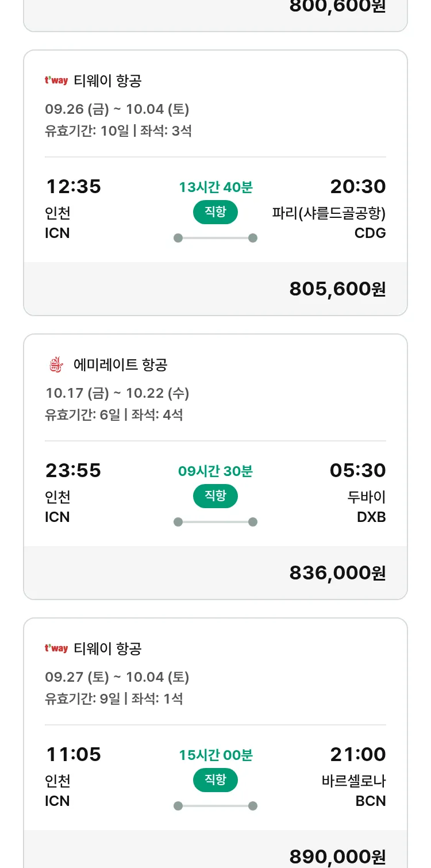Image resolution: width=431 pixels, height=868 pixels.
Task: Select the 890,000원 Barcelona fare
Action: click(x=337, y=855)
